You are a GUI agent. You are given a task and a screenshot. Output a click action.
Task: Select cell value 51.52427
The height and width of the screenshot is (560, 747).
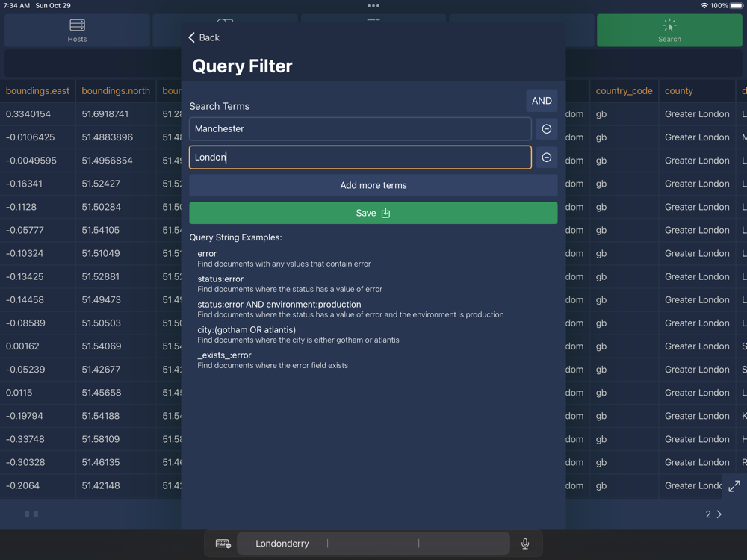coord(101,184)
